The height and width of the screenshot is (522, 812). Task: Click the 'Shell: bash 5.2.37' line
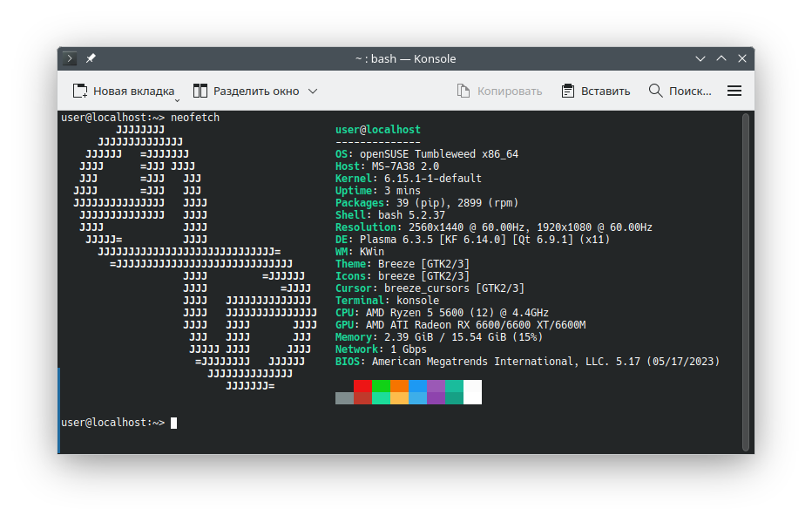390,215
